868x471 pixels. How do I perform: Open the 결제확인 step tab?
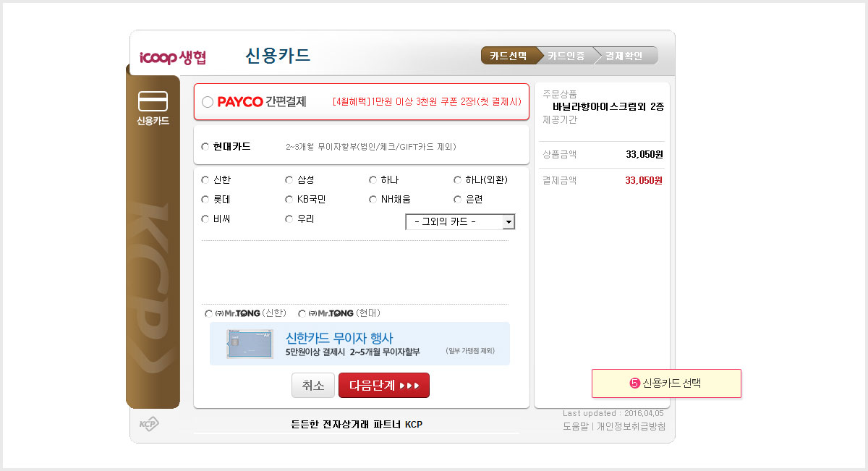[x=624, y=56]
